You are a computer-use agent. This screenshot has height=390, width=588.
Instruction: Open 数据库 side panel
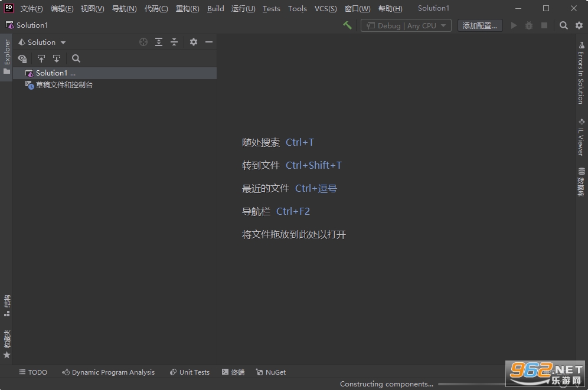[x=582, y=182]
